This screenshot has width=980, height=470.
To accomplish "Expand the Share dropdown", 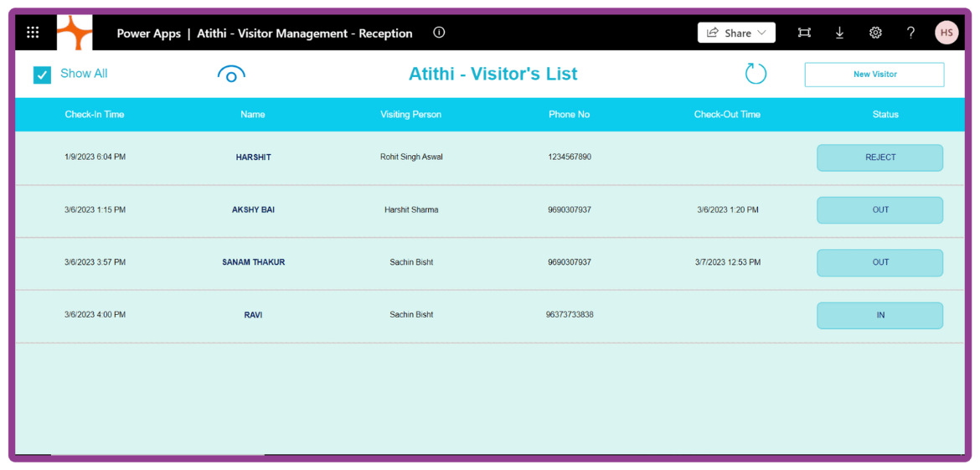I will [736, 33].
